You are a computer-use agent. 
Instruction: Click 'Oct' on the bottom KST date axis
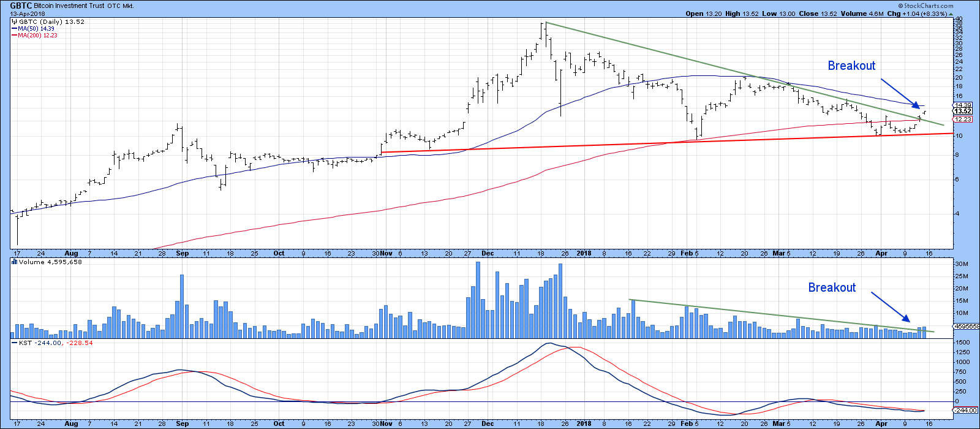[x=279, y=424]
